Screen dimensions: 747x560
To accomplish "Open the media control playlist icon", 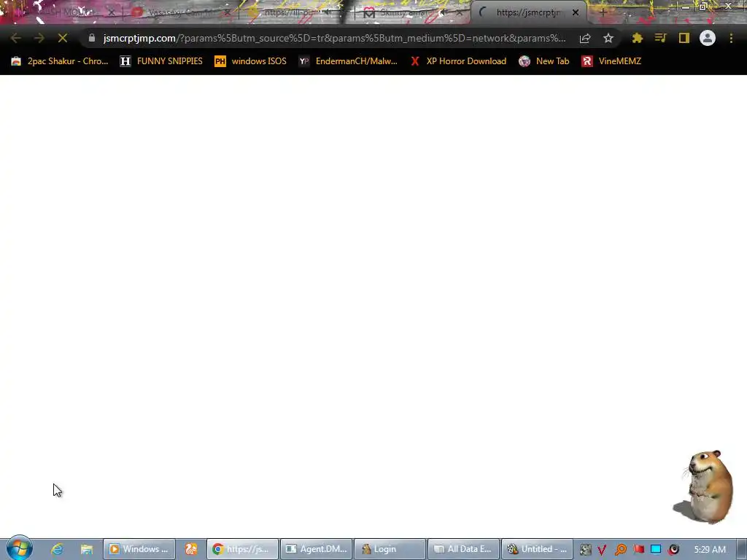I will (660, 38).
